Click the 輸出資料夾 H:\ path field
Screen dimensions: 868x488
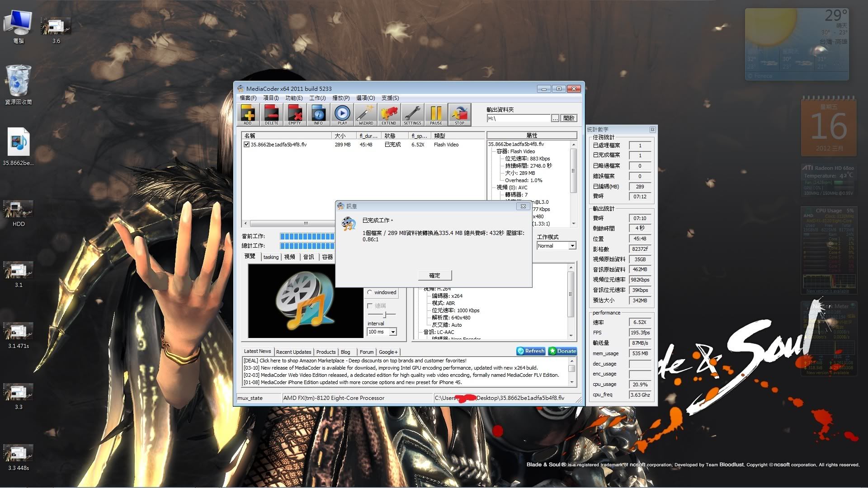coord(519,118)
